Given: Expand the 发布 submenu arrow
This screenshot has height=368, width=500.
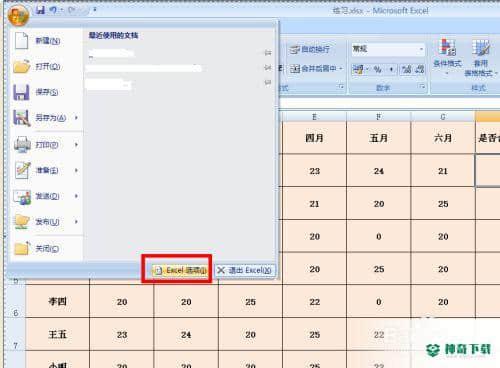Looking at the screenshot, I should click(76, 222).
